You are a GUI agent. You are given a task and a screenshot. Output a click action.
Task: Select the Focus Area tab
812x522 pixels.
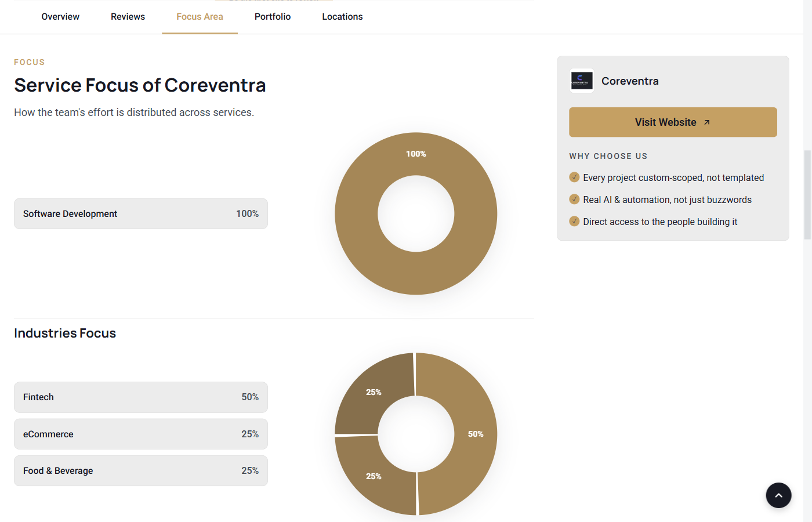click(x=200, y=17)
